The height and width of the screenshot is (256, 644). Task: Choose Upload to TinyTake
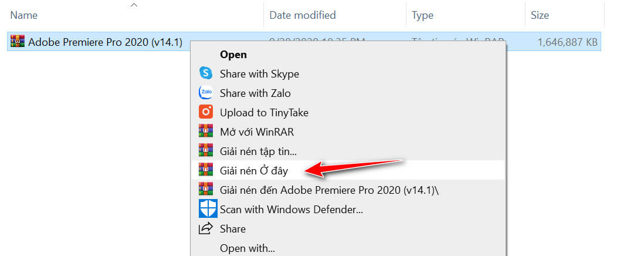click(x=264, y=112)
